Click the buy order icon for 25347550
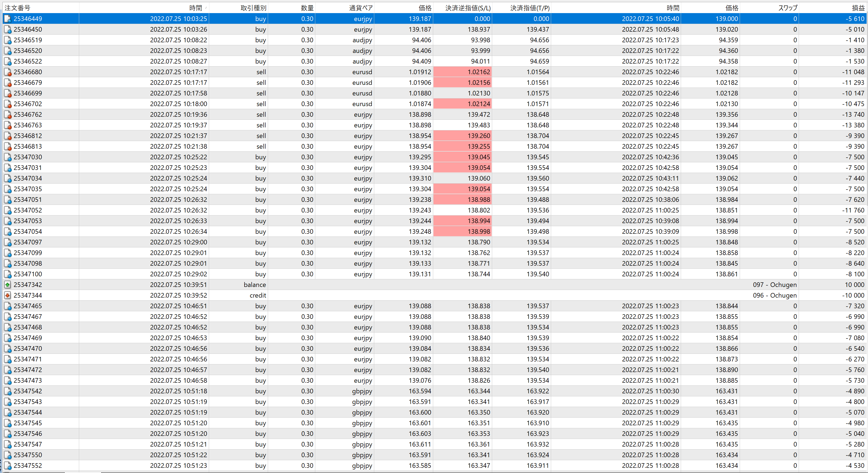 [x=7, y=455]
